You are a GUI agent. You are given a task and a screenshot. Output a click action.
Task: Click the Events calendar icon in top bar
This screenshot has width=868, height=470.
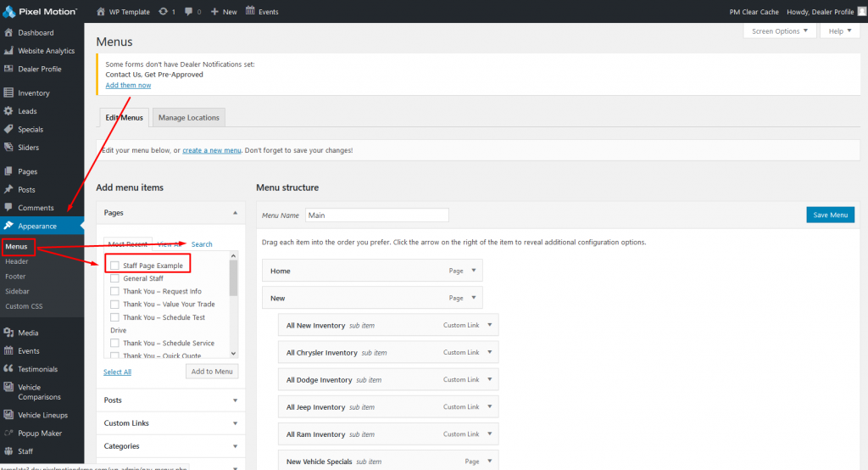(x=250, y=10)
